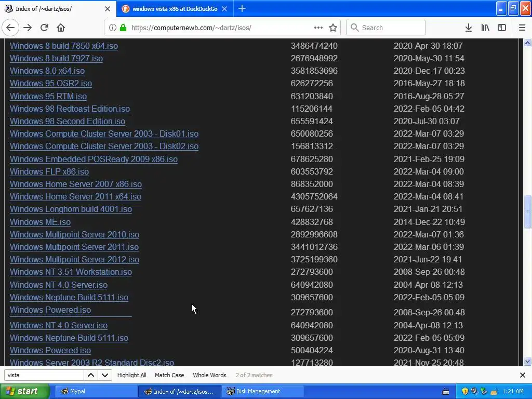Click the page scrollbar up arrow
This screenshot has height=399, width=532.
click(527, 43)
